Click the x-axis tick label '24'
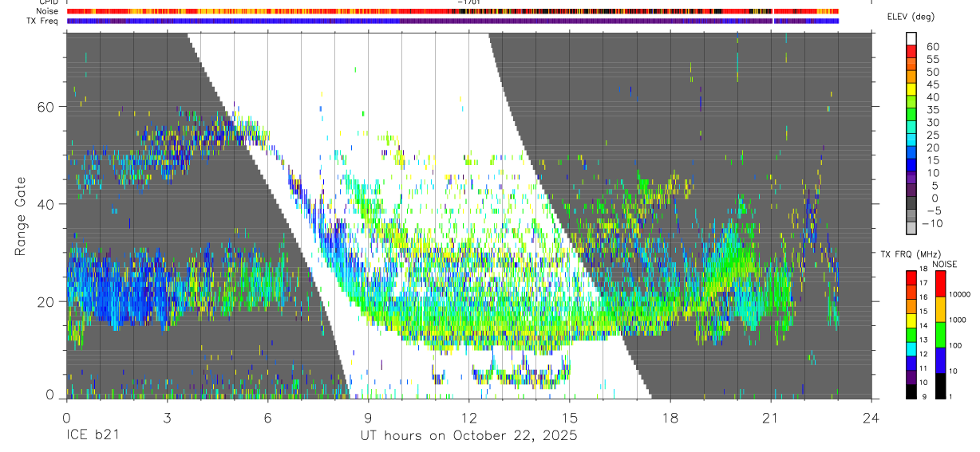The width and height of the screenshot is (980, 452). [871, 417]
